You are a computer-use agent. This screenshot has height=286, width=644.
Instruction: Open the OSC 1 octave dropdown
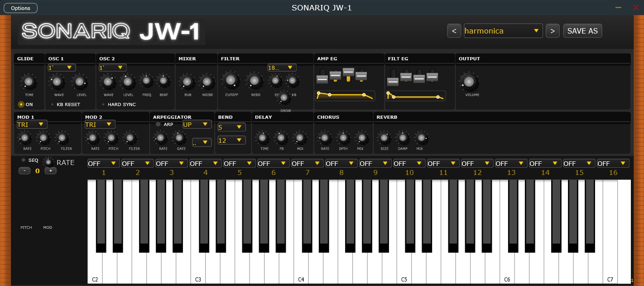click(x=62, y=68)
